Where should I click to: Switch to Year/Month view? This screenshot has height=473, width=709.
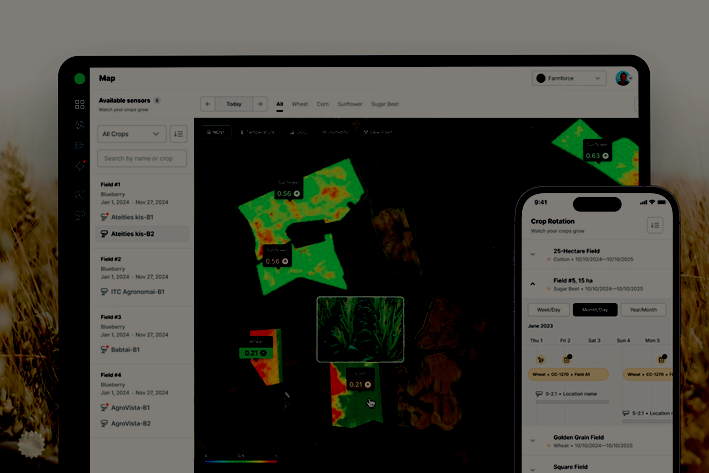[x=642, y=310]
